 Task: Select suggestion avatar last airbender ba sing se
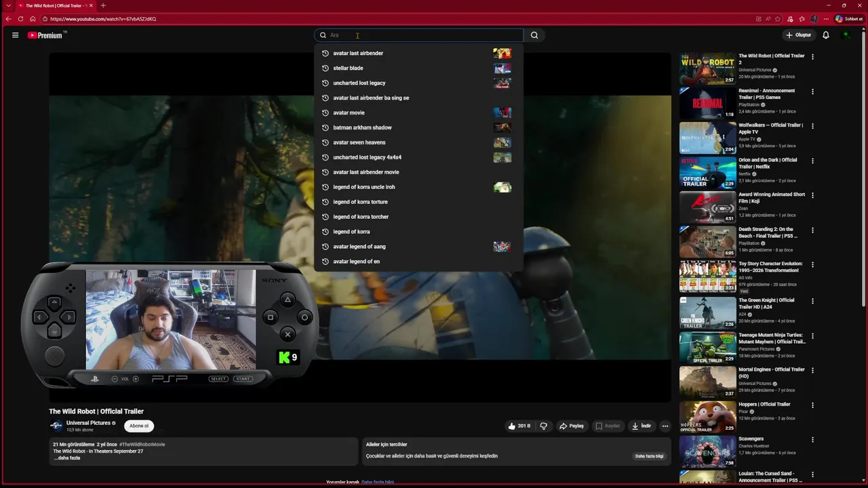tap(418, 98)
